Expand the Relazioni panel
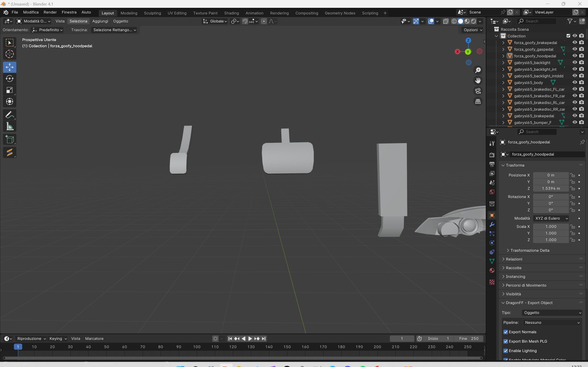Viewport: 588px width, 367px height. coord(514,259)
